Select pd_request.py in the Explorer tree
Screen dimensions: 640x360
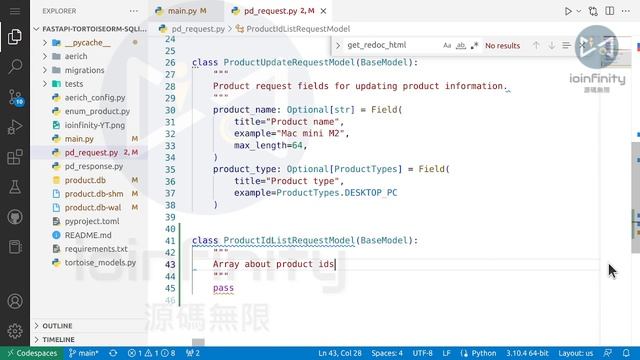click(90, 152)
